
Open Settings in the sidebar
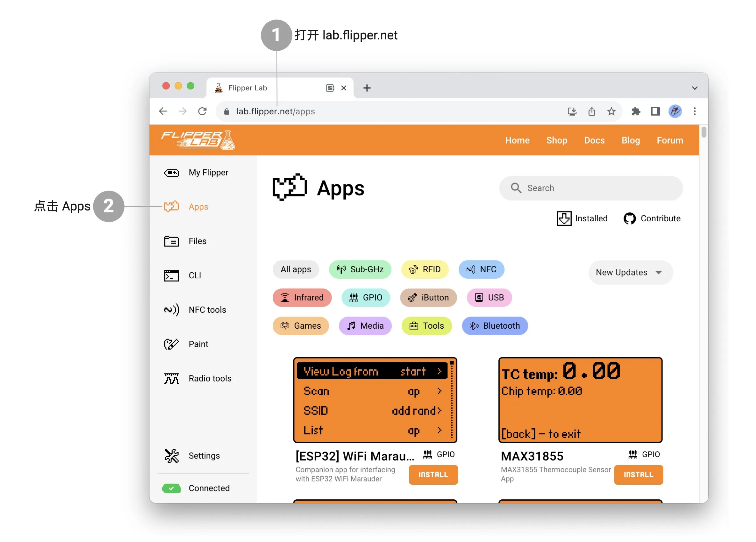pos(192,456)
